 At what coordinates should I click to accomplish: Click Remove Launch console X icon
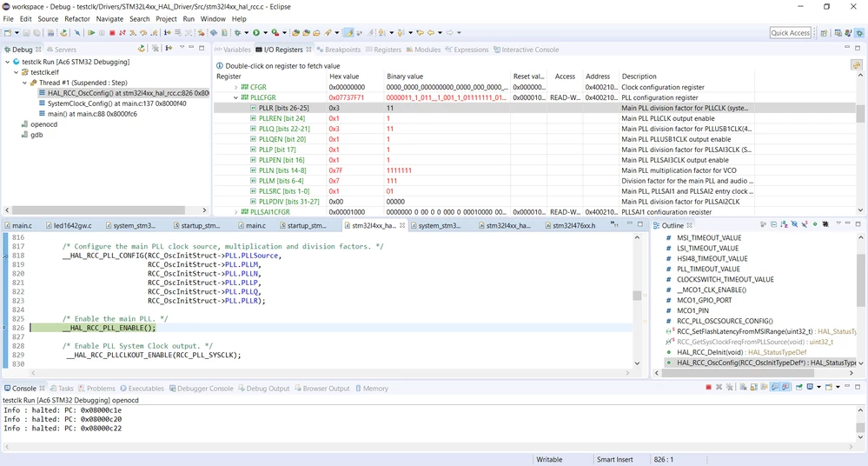tap(719, 387)
